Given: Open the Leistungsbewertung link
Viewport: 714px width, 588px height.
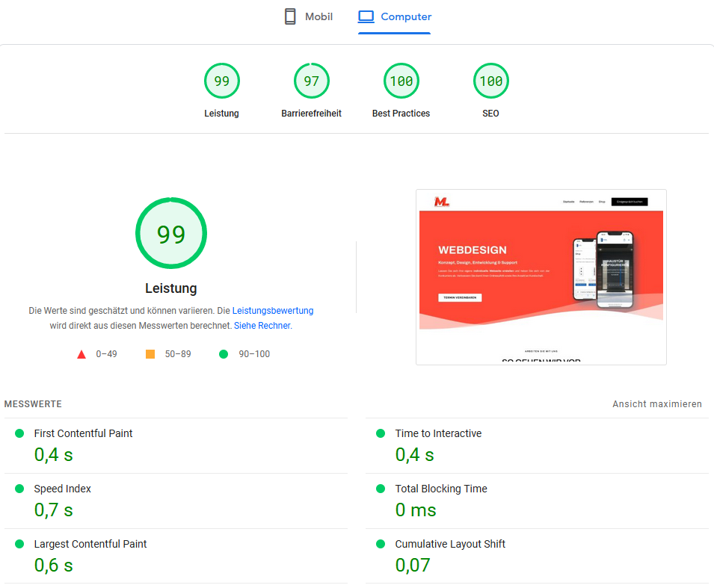Looking at the screenshot, I should [x=273, y=310].
